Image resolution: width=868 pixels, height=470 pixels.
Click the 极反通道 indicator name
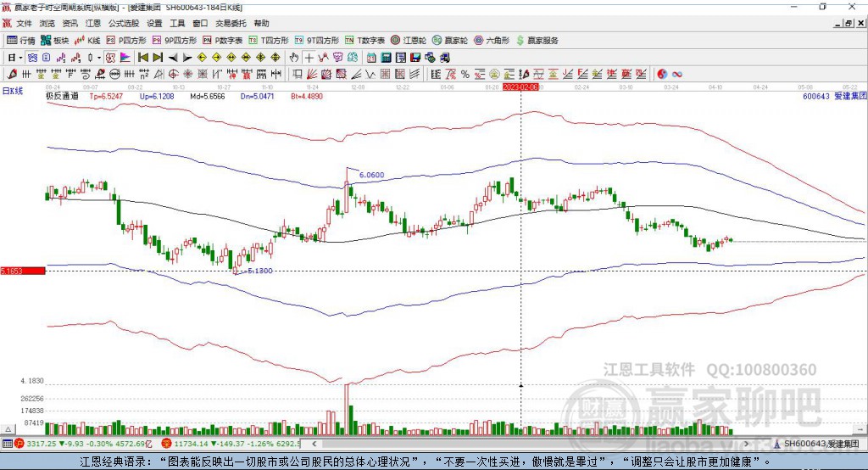pos(62,96)
